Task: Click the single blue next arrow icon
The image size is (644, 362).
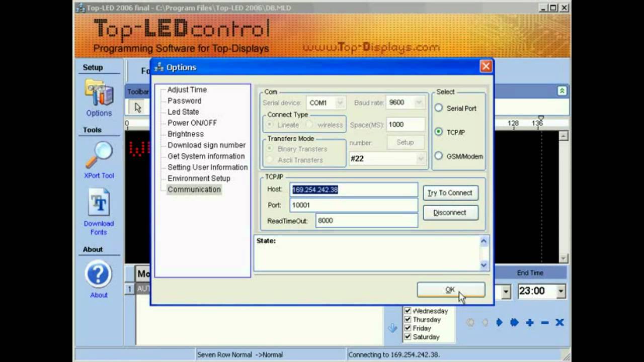Action: tap(499, 323)
